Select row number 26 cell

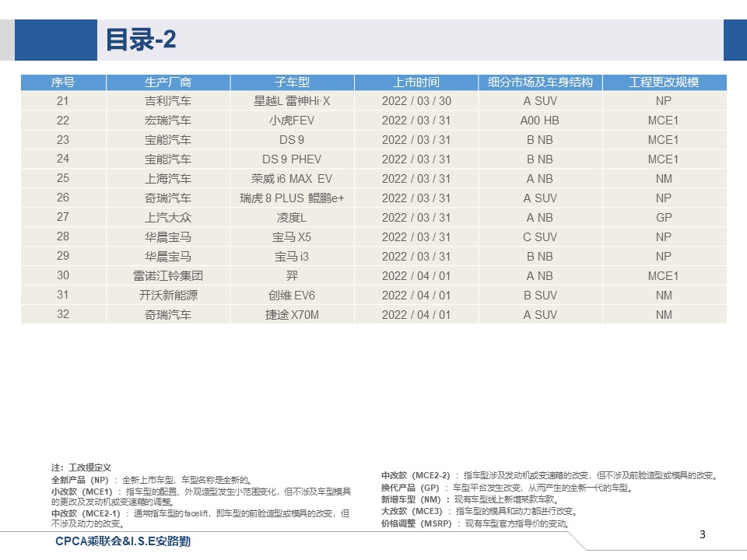pyautogui.click(x=63, y=198)
